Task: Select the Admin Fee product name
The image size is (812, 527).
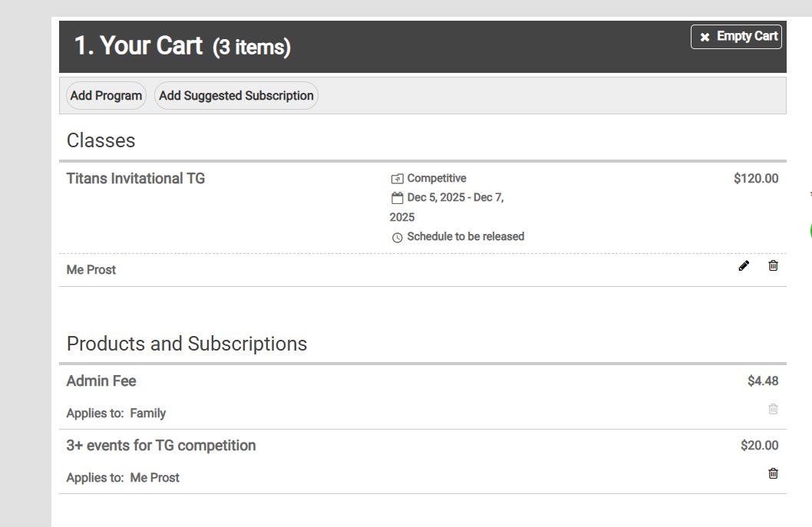Action: tap(101, 381)
